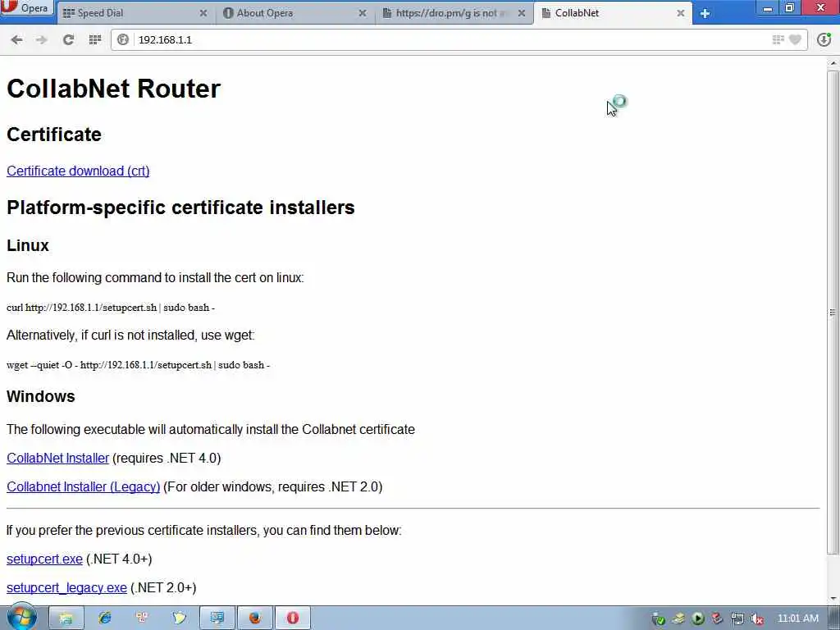Image resolution: width=840 pixels, height=630 pixels.
Task: Close the About Opera tab
Action: (363, 13)
